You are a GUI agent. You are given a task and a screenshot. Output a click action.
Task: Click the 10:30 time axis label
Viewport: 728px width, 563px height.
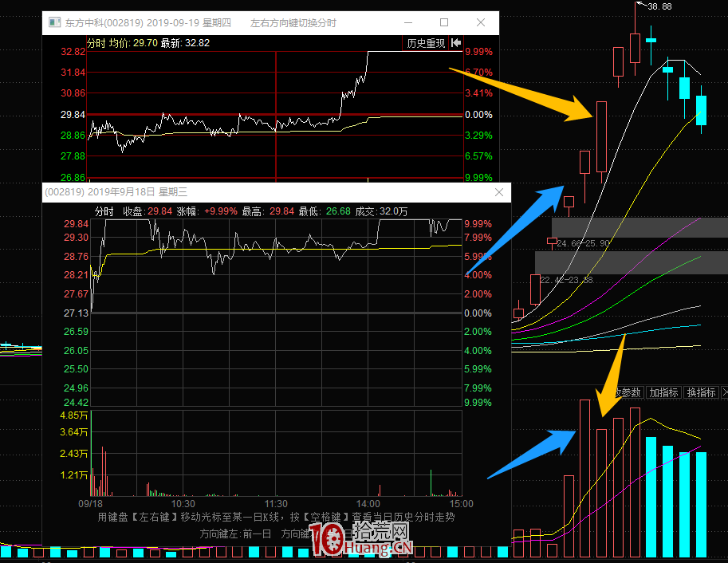coord(183,503)
